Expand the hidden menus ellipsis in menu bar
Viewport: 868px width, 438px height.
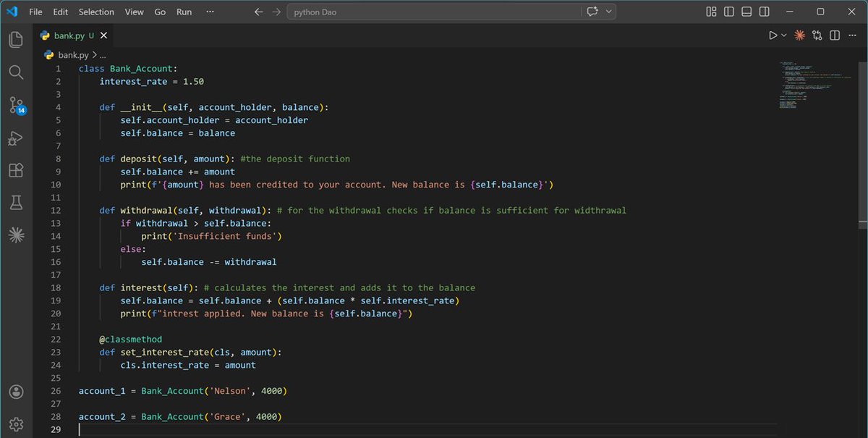tap(210, 12)
